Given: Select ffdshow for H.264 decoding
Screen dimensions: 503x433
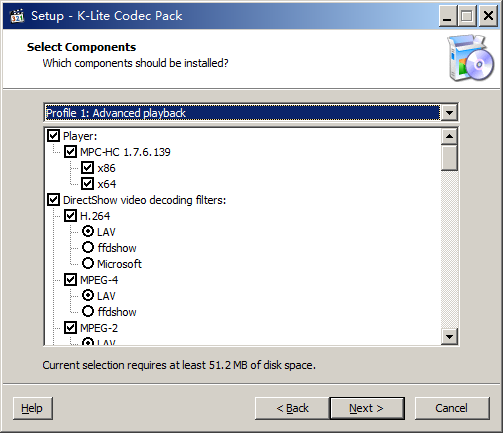Looking at the screenshot, I should click(x=88, y=248).
